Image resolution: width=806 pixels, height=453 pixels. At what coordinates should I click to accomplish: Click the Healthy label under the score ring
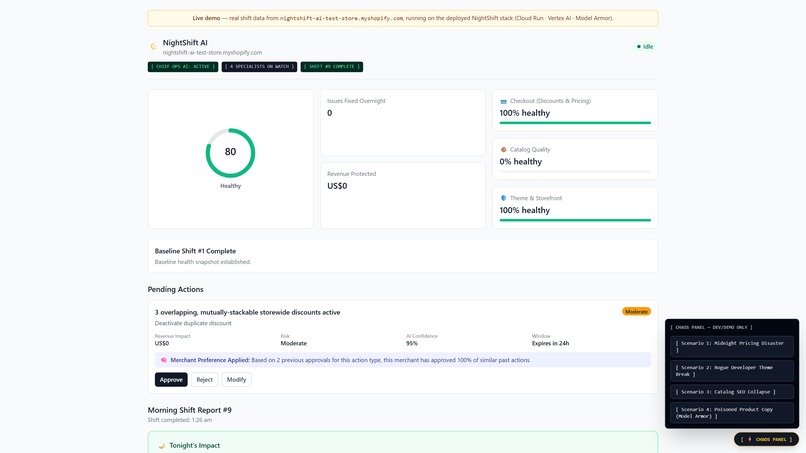(230, 186)
